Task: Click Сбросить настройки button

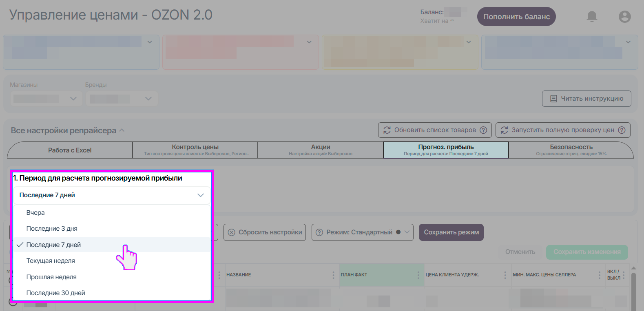Action: click(265, 232)
